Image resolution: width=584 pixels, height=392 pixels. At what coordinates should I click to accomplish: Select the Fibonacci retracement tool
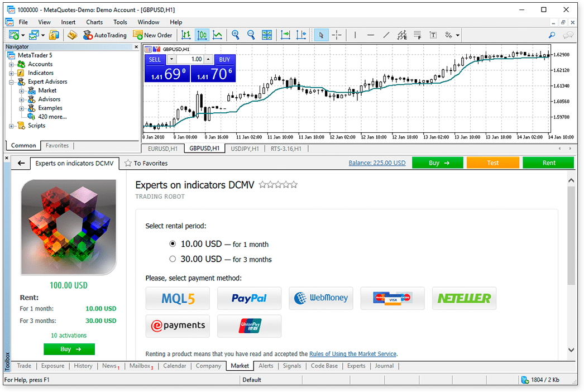point(418,35)
